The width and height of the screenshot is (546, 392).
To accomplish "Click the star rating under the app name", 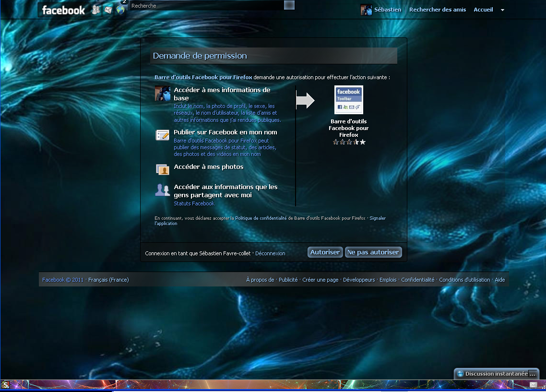I will click(x=349, y=142).
